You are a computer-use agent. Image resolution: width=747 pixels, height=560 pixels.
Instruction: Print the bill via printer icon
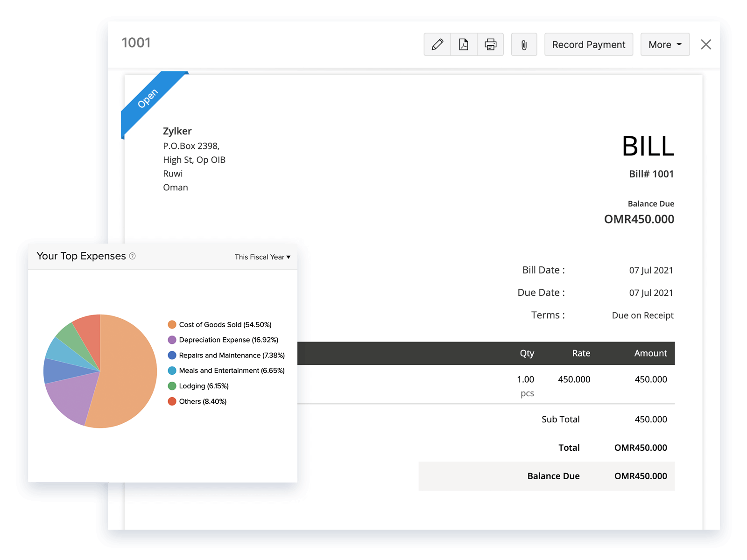(x=490, y=44)
